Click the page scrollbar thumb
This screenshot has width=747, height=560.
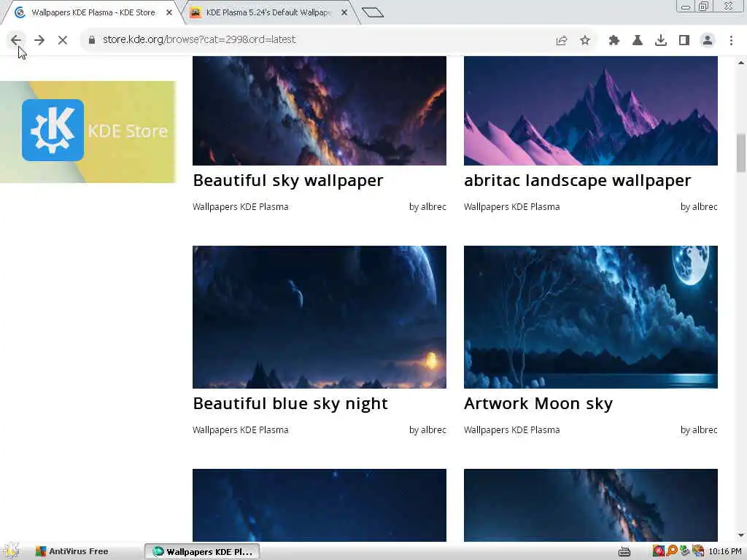pyautogui.click(x=741, y=153)
